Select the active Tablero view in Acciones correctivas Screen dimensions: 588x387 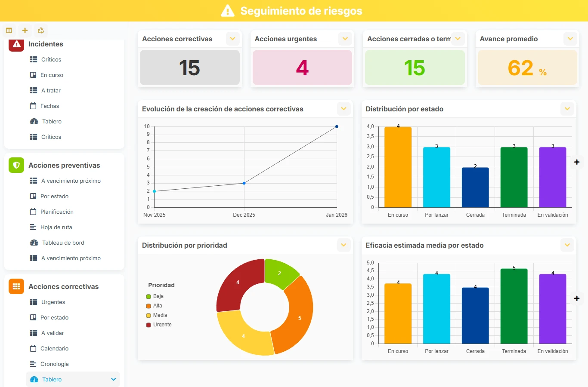coord(73,379)
